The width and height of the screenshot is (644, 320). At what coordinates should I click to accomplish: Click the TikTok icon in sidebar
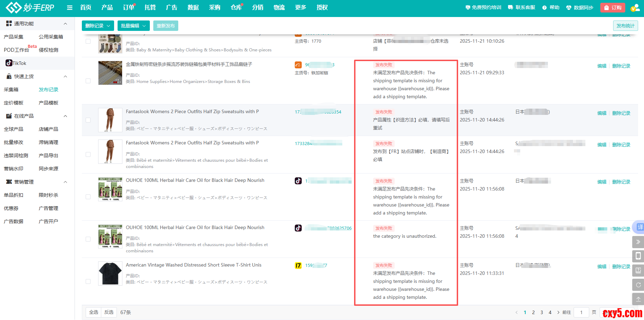coord(9,63)
